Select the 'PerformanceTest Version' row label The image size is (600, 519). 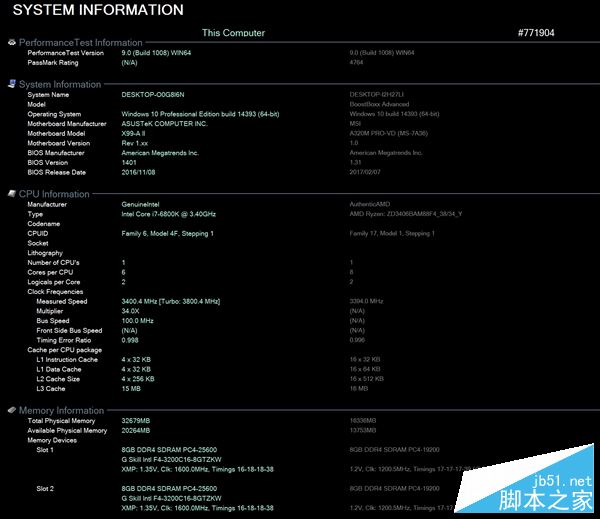pos(65,53)
